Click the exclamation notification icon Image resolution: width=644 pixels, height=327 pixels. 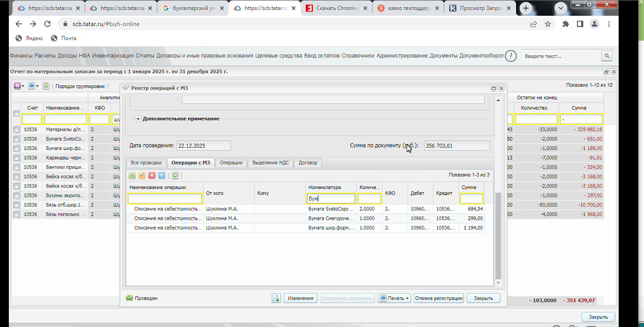click(x=511, y=56)
